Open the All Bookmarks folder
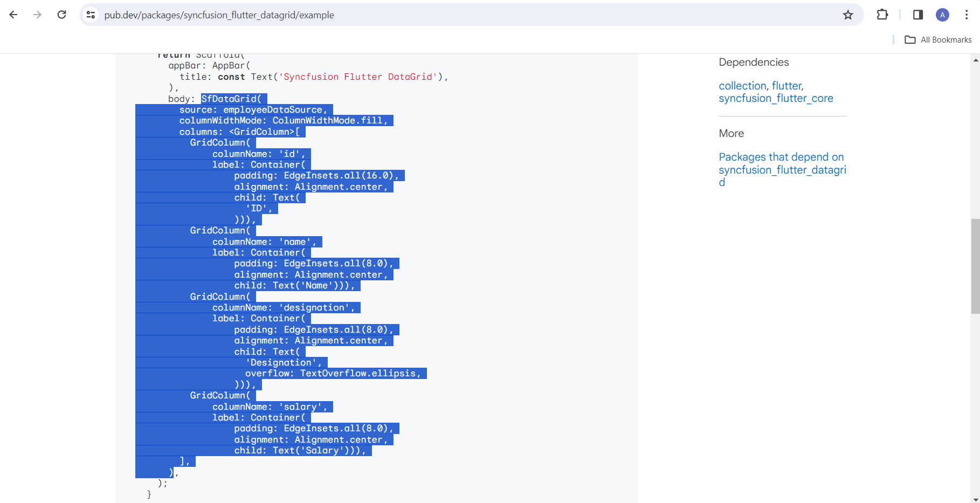 (x=938, y=40)
